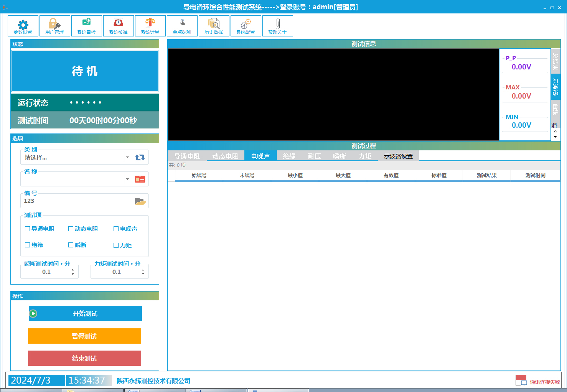Screen dimensions: 567x392
Task: Open folder icon in the 编号 field
Action: tap(140, 201)
